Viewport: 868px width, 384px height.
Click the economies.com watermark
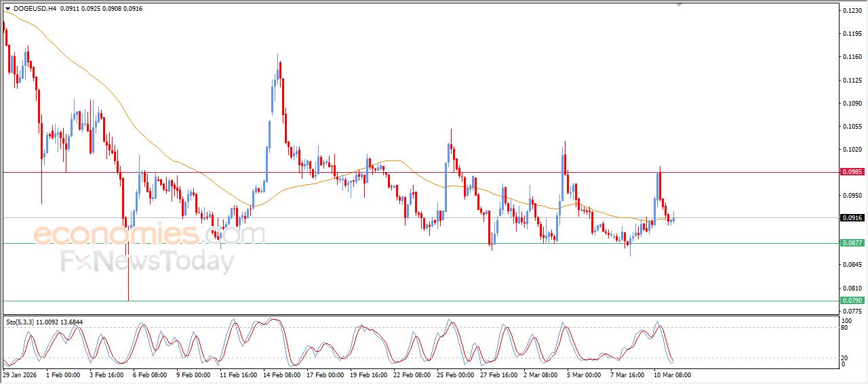[149, 234]
